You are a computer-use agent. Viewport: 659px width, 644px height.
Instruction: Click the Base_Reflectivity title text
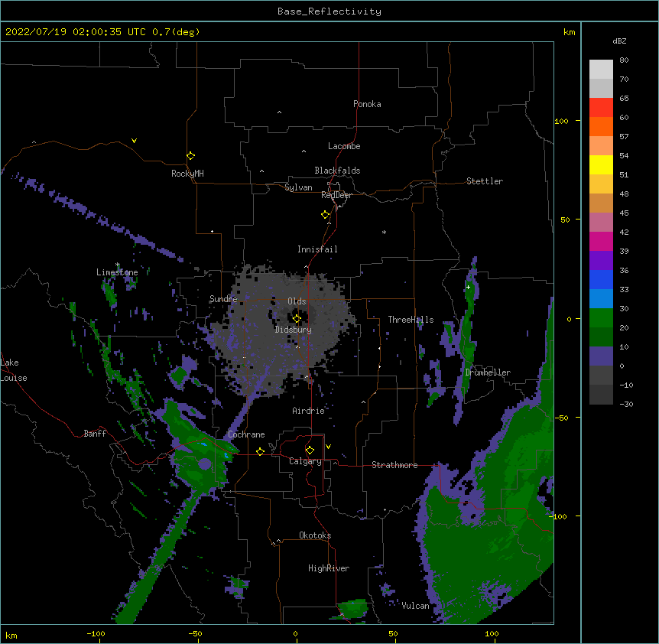pyautogui.click(x=329, y=11)
